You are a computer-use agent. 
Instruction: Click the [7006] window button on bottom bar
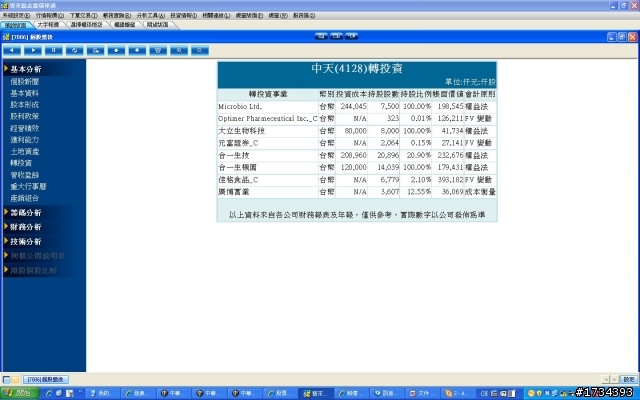[x=45, y=380]
